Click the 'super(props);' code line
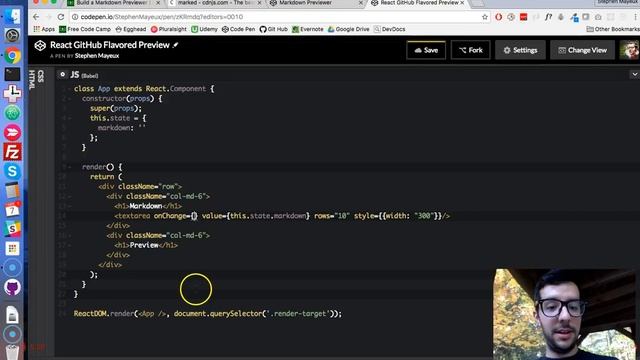Viewport: 640px width, 360px height. point(116,109)
